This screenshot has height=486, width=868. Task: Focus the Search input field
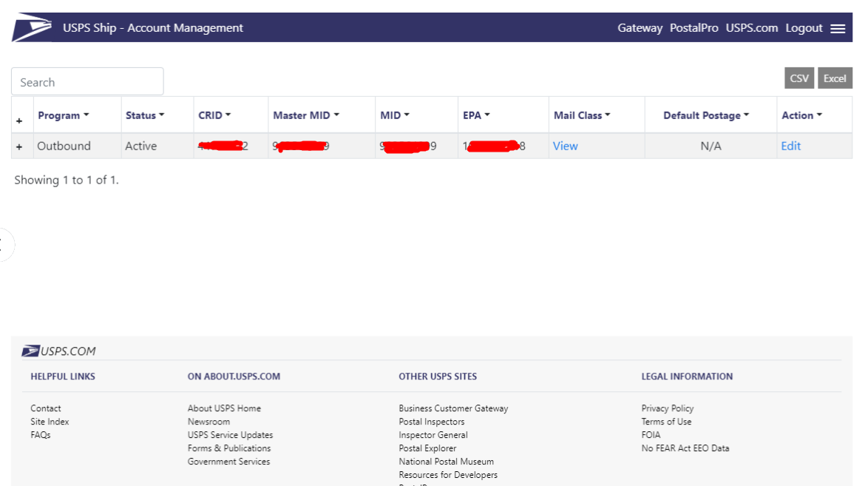pos(87,81)
